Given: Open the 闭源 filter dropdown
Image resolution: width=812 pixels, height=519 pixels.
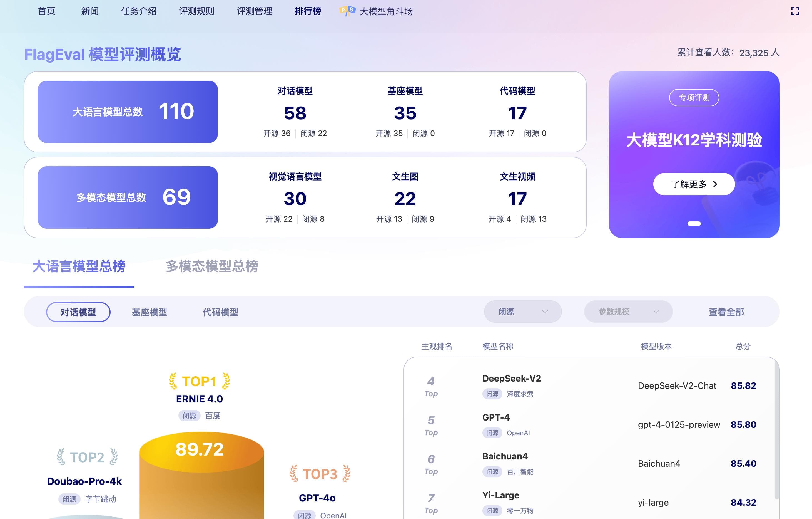Looking at the screenshot, I should pyautogui.click(x=523, y=312).
